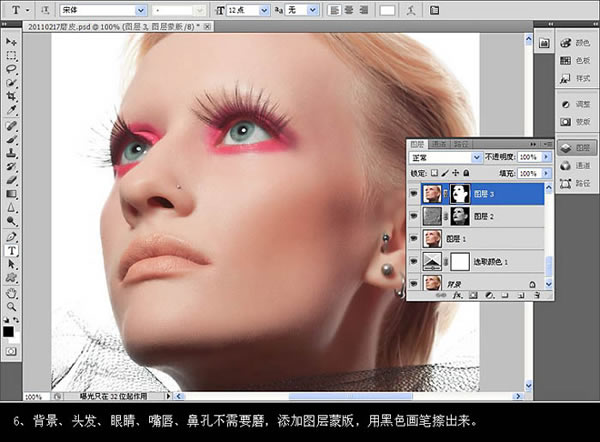Switch to the 通道 tab in panel
Image resolution: width=600 pixels, height=442 pixels.
click(x=439, y=144)
